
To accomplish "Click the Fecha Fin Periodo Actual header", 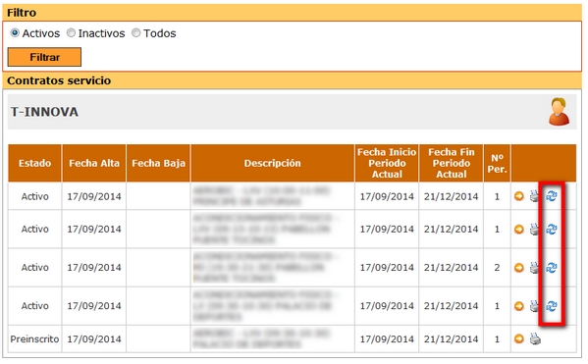I will [x=452, y=163].
